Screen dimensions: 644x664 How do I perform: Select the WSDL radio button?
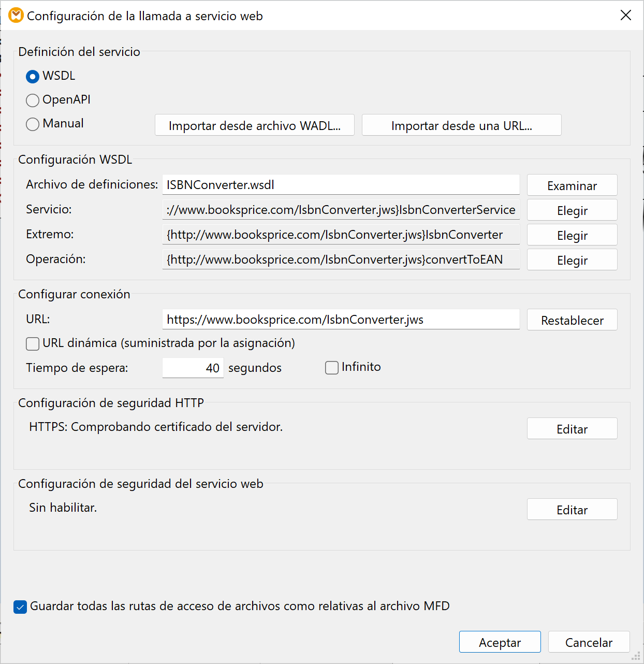33,77
